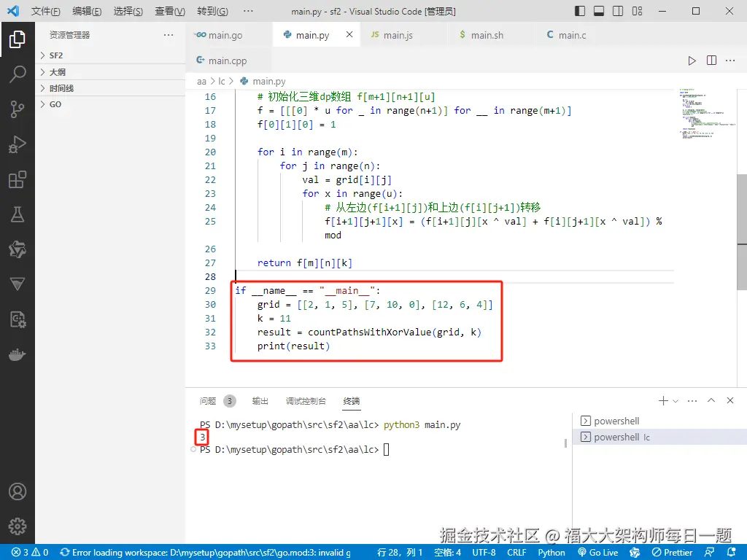747x560 pixels.
Task: Toggle panel layout icon in title bar
Action: [599, 11]
